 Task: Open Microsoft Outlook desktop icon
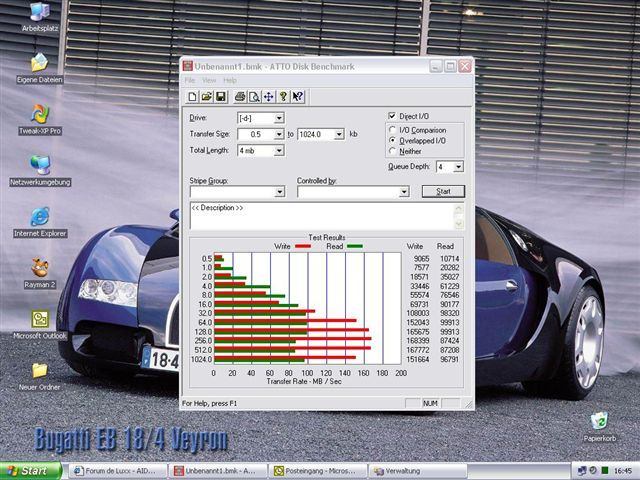pos(40,324)
